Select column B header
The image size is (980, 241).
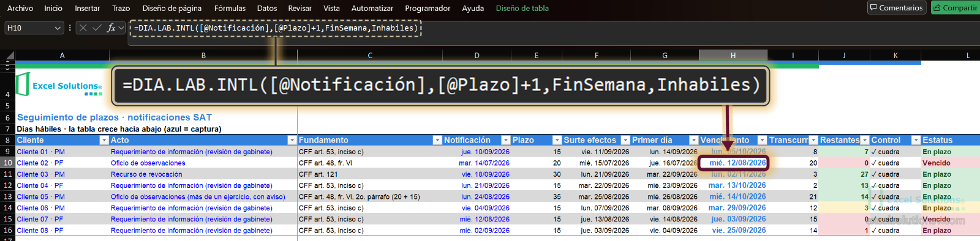(203, 55)
